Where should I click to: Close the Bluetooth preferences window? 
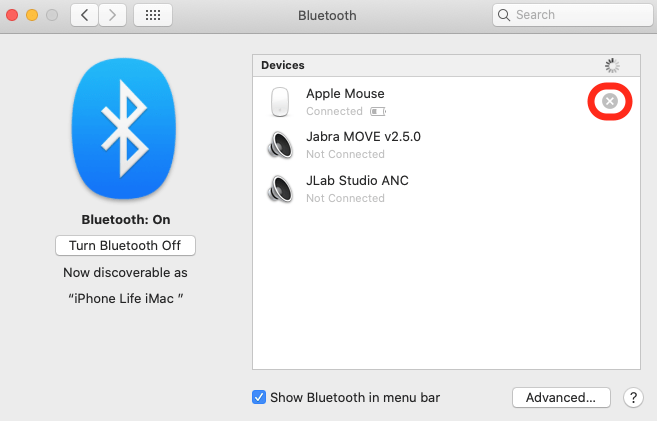click(x=12, y=15)
